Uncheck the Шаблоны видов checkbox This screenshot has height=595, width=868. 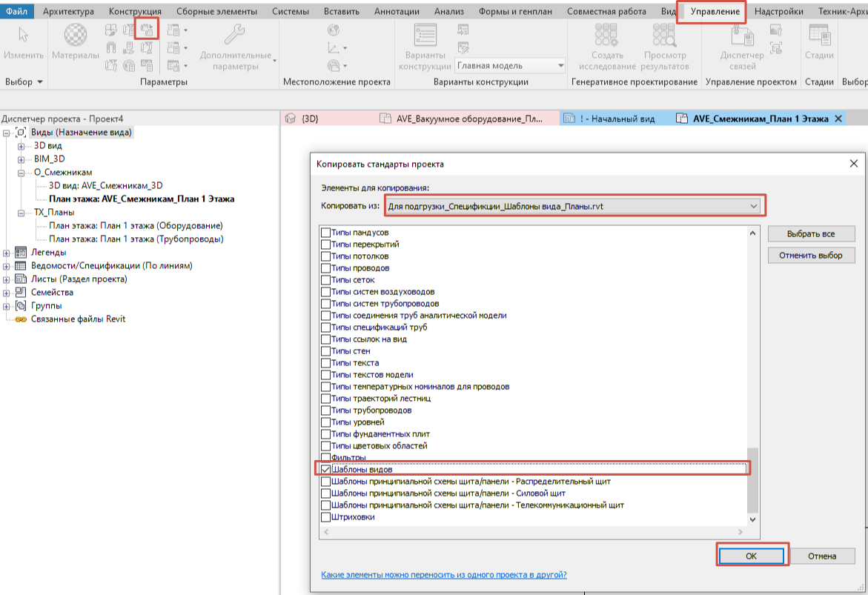tap(325, 470)
